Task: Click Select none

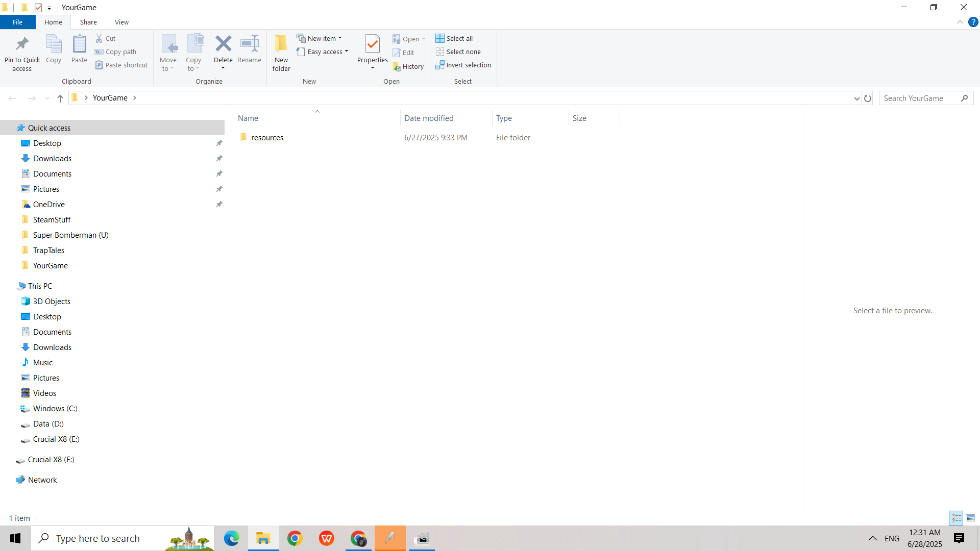Action: 458,52
